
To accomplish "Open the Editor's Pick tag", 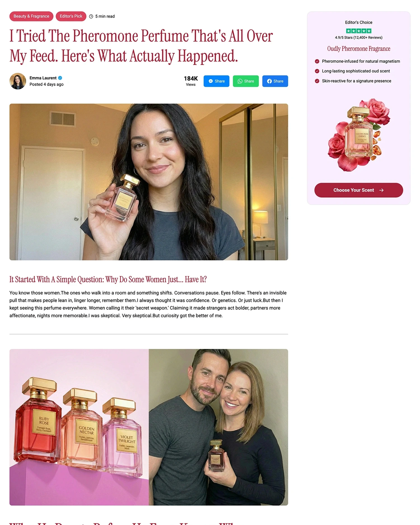I will [71, 16].
